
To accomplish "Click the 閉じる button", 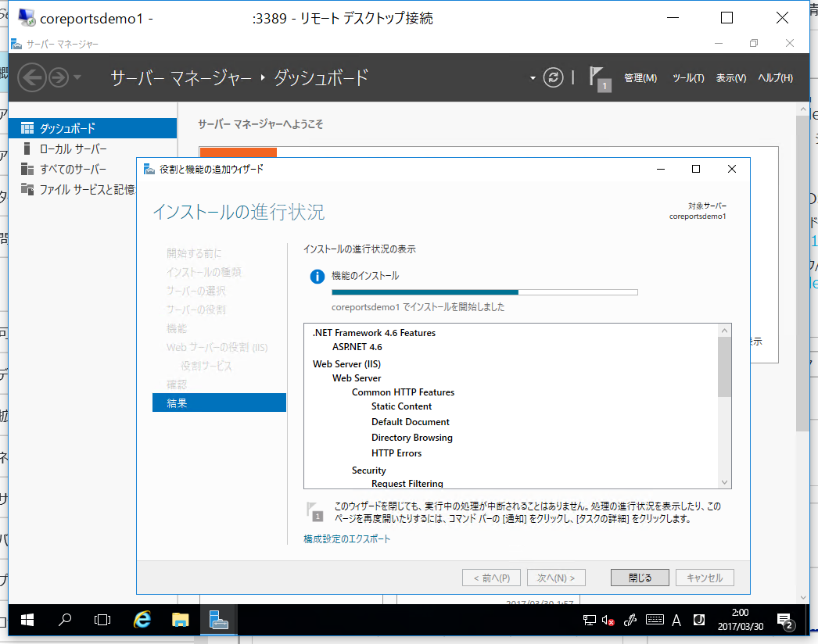I will (x=640, y=578).
